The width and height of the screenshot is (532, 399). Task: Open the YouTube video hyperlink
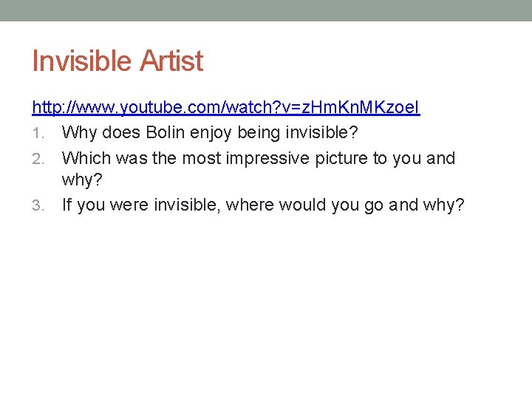coord(226,107)
